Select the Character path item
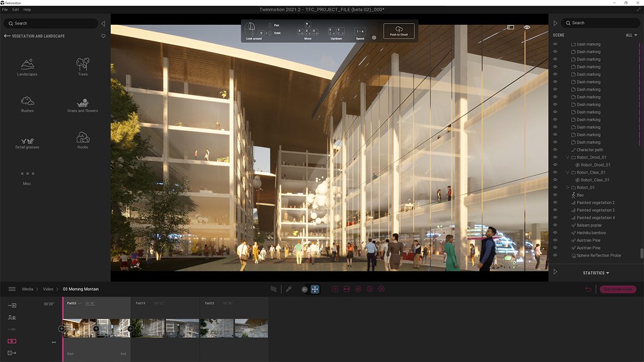Viewport: 644px width, 362px height. (590, 150)
